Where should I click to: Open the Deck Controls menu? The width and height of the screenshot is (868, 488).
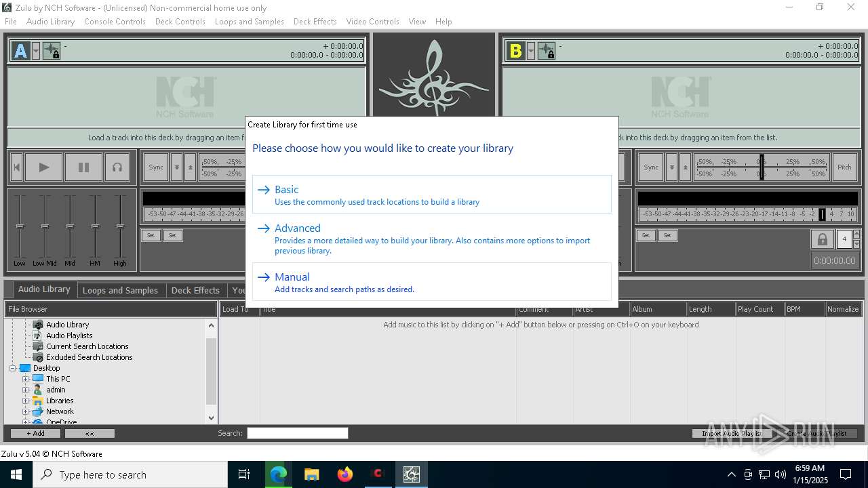(x=180, y=22)
